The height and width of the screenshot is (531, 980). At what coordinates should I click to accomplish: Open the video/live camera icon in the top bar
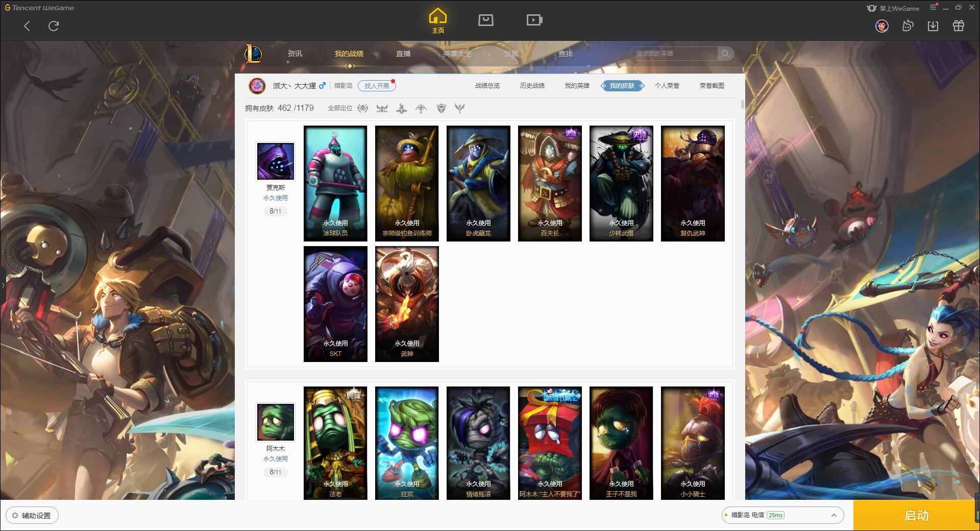pyautogui.click(x=534, y=20)
